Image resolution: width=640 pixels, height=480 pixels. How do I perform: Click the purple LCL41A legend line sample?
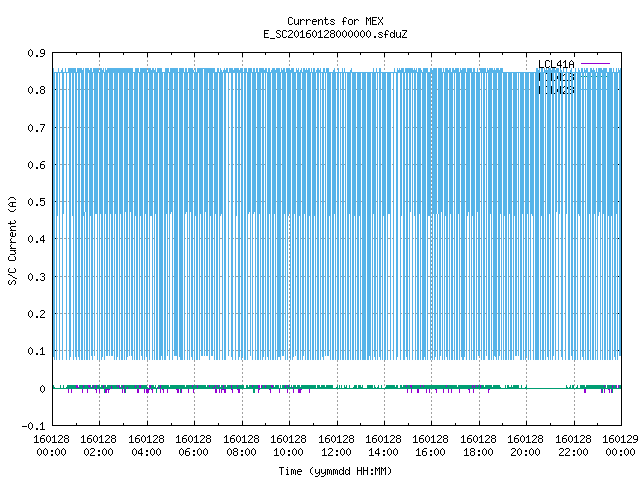pos(595,64)
